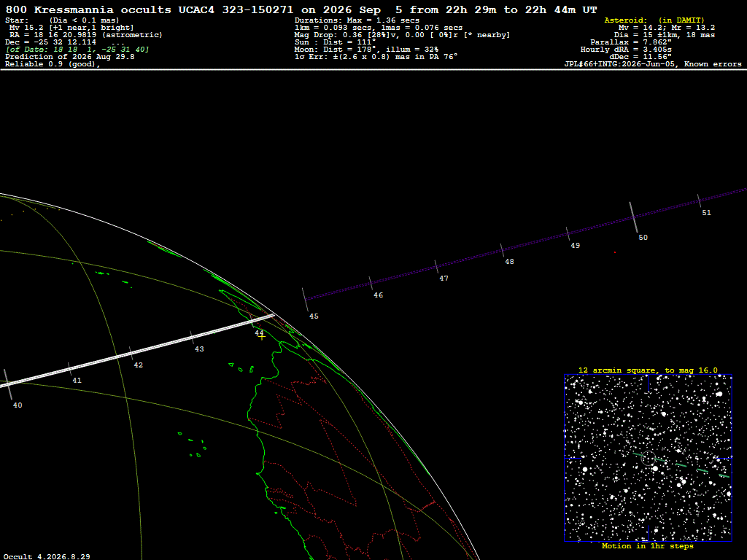This screenshot has height=560, width=747.
Task: Click the time label 45 on shadow path
Action: coord(314,316)
